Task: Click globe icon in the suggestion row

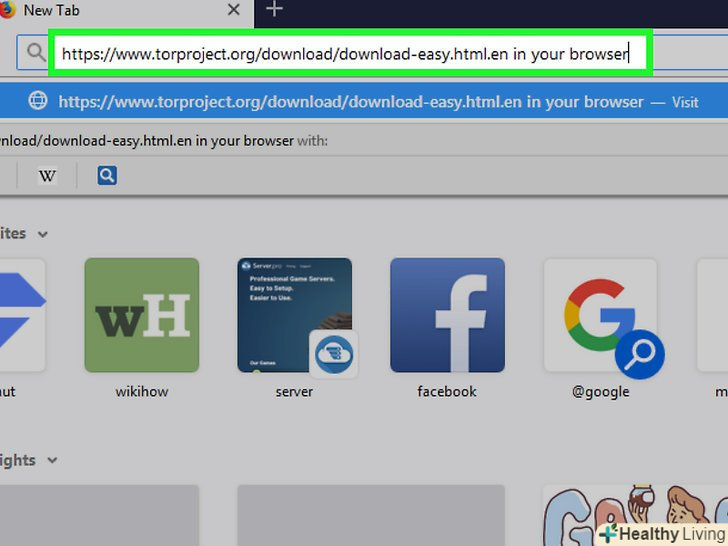Action: point(38,100)
